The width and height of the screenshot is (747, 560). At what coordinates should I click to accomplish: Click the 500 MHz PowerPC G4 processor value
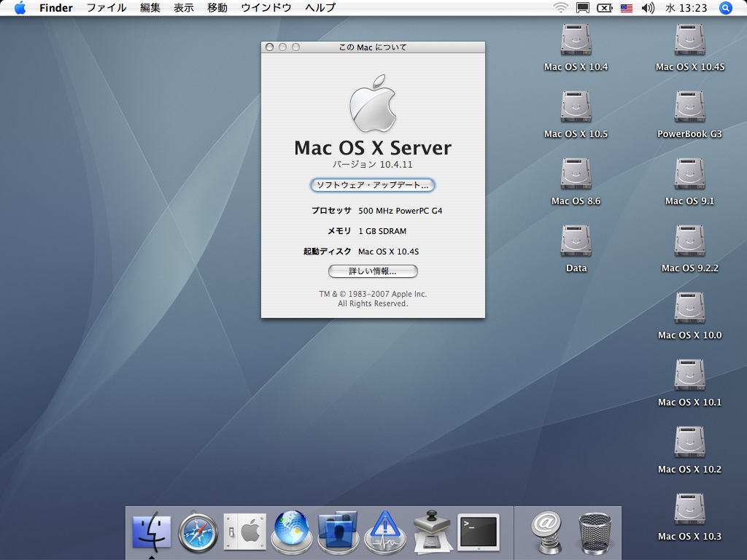pyautogui.click(x=400, y=211)
